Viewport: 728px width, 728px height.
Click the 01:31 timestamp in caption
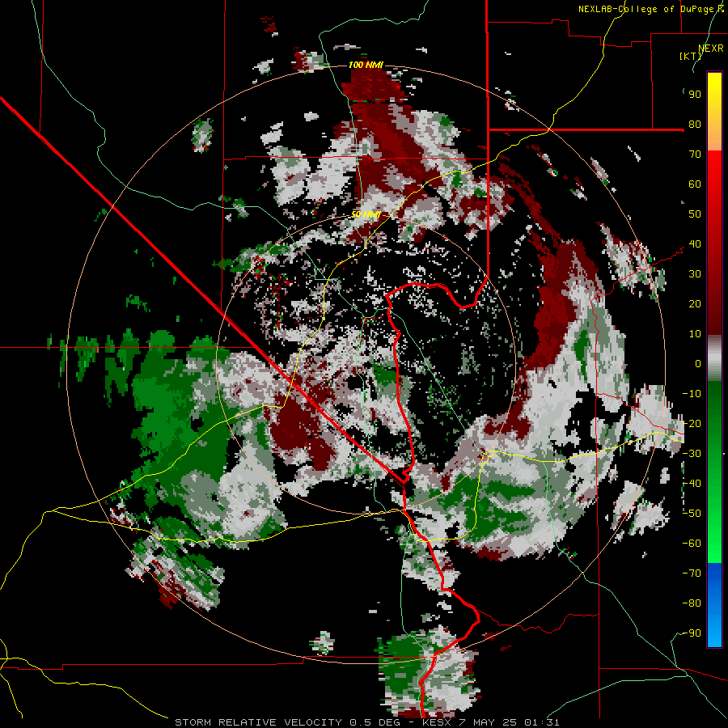point(541,722)
